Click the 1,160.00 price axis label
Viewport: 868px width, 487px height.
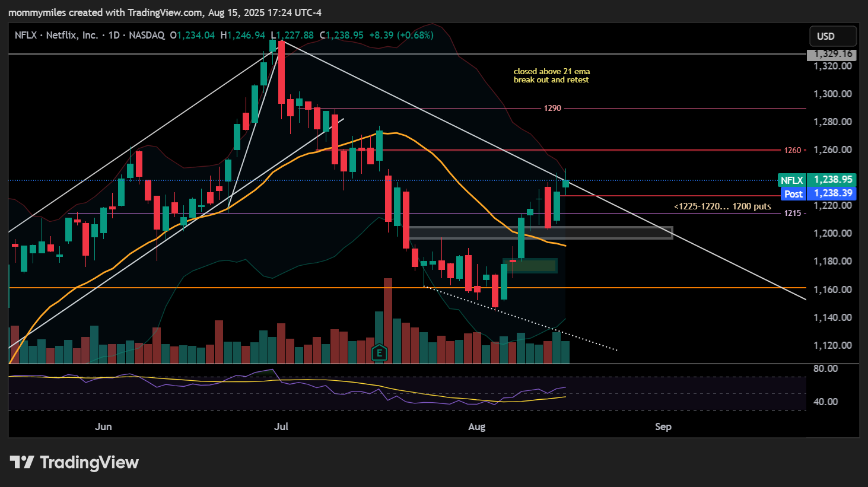[x=833, y=289]
